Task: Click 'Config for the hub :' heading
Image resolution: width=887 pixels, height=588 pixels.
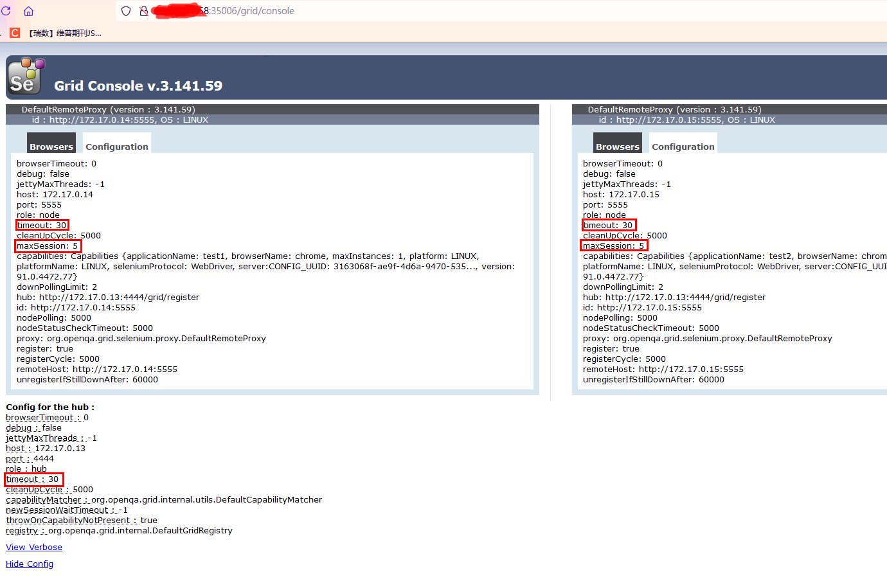Action: (x=50, y=407)
